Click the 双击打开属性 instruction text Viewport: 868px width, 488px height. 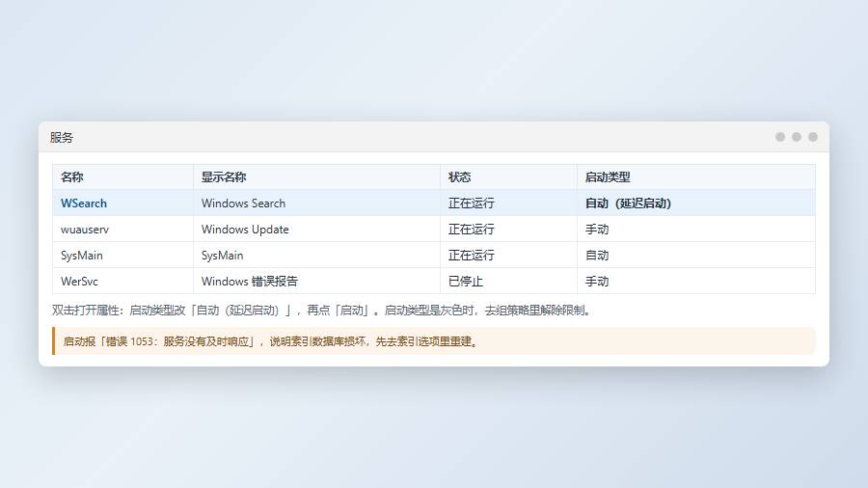[323, 311]
